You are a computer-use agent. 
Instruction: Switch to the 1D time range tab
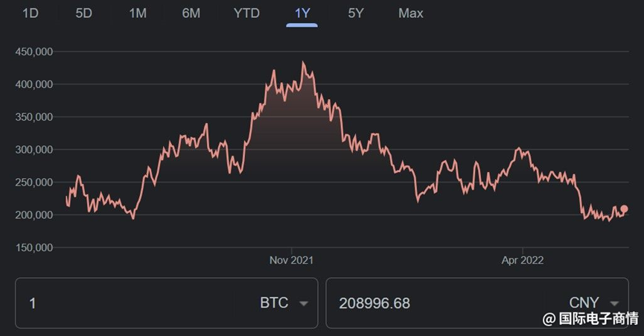click(31, 13)
